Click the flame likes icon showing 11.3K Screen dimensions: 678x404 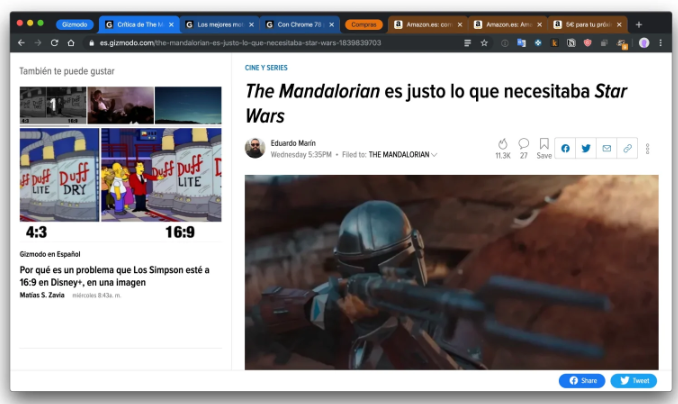tap(502, 144)
